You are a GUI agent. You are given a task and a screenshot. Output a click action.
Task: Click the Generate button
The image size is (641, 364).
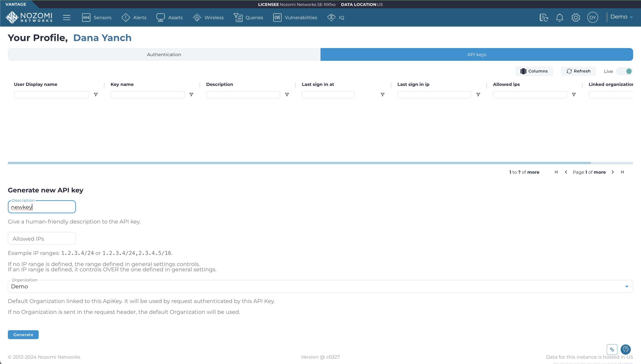(23, 334)
